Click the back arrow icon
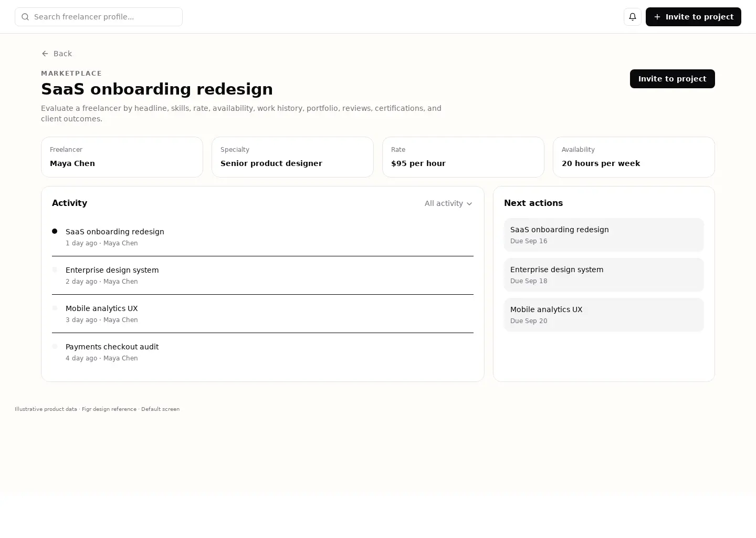This screenshot has height=538, width=756. (45, 54)
